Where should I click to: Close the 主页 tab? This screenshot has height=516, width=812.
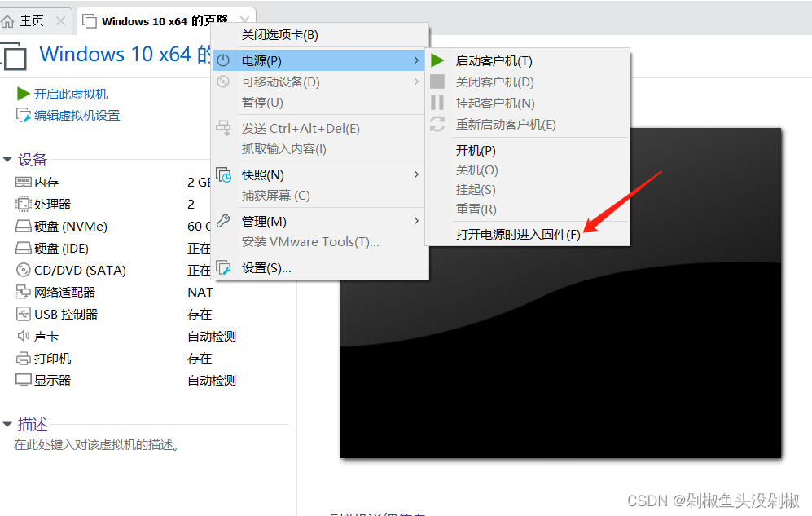pos(60,21)
